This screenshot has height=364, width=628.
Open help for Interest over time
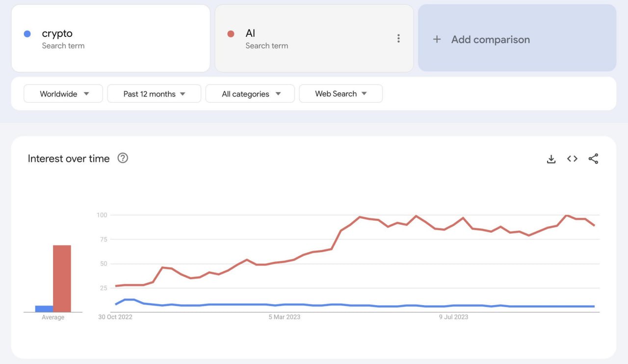coord(123,158)
